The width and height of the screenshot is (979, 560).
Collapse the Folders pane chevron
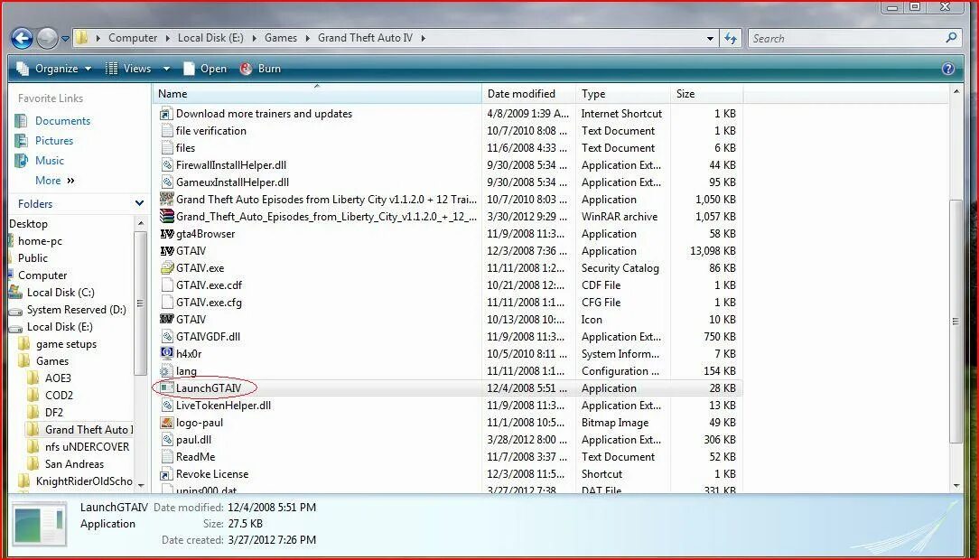pos(139,203)
